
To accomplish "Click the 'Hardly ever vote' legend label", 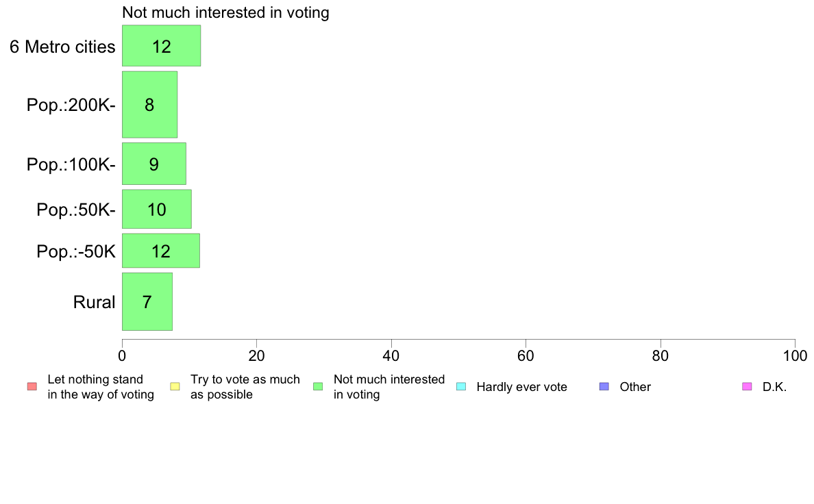I will coord(521,387).
